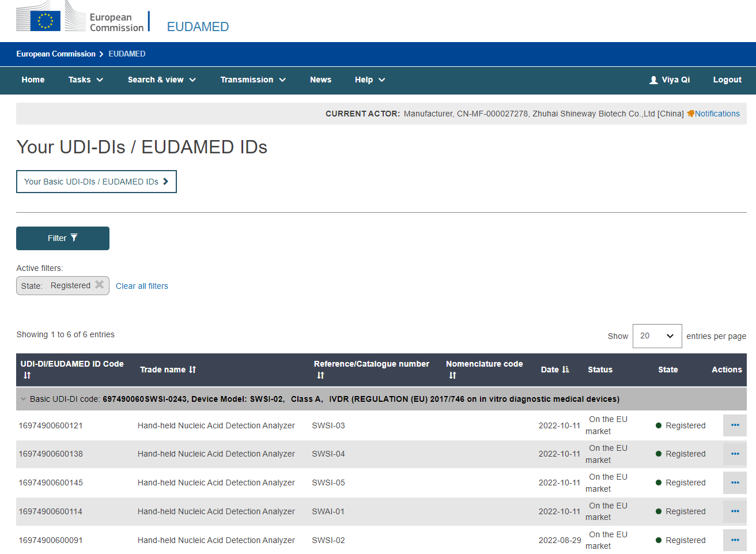Image resolution: width=756 pixels, height=554 pixels.
Task: Click the user profile icon beside Viya Qi
Action: click(653, 80)
